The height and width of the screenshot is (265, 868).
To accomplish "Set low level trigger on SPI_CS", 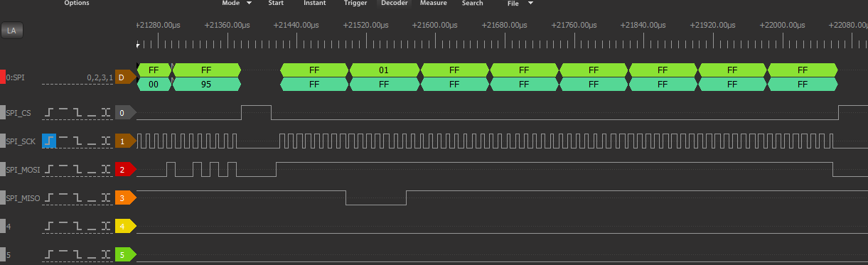I will [91, 113].
